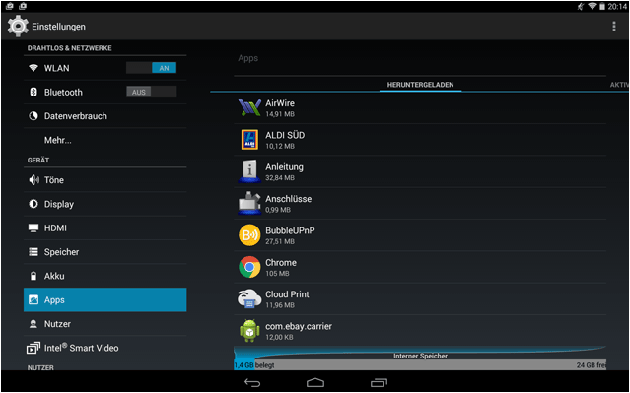
Task: Click the Display brightness icon
Action: [x=33, y=204]
